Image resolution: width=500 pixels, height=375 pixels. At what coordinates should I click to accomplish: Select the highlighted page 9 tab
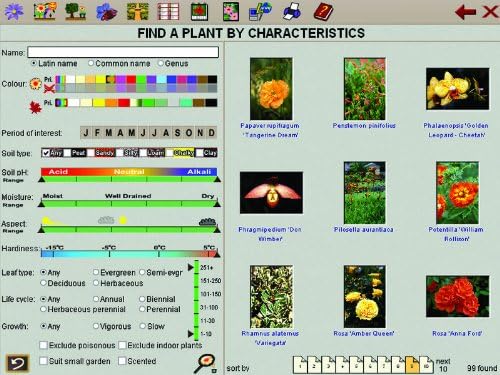[x=412, y=365]
